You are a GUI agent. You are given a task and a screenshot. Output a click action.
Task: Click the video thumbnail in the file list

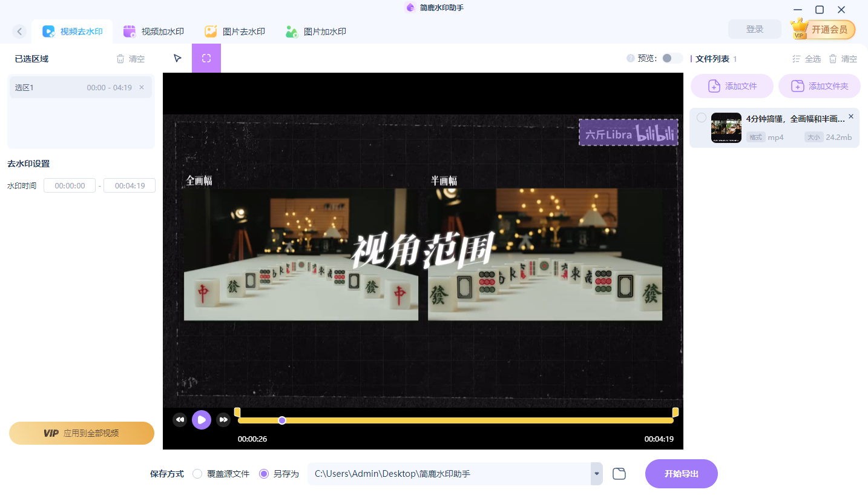[x=726, y=127]
